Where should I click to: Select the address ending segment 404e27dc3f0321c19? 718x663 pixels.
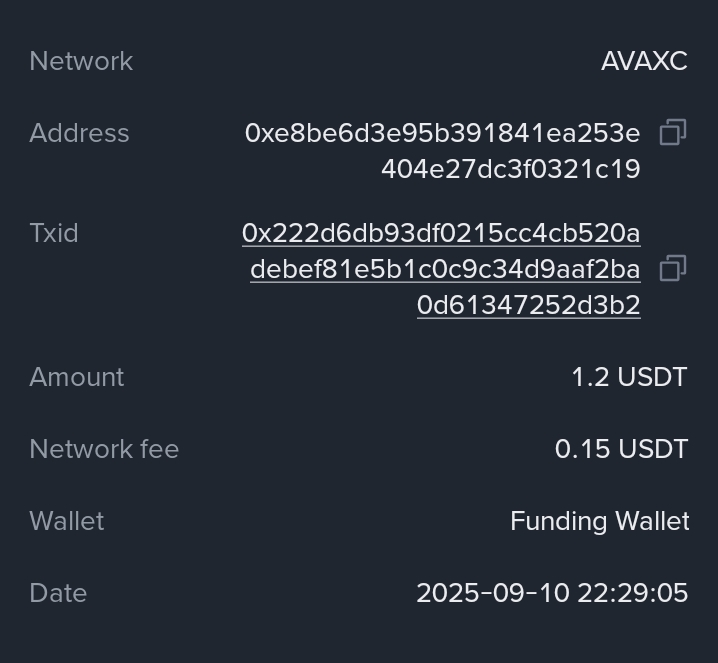tap(510, 169)
